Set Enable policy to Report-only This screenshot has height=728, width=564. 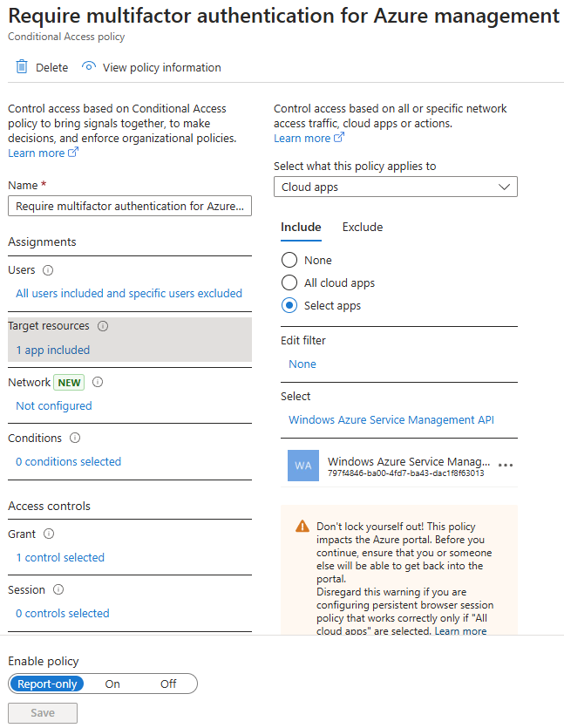[x=47, y=684]
